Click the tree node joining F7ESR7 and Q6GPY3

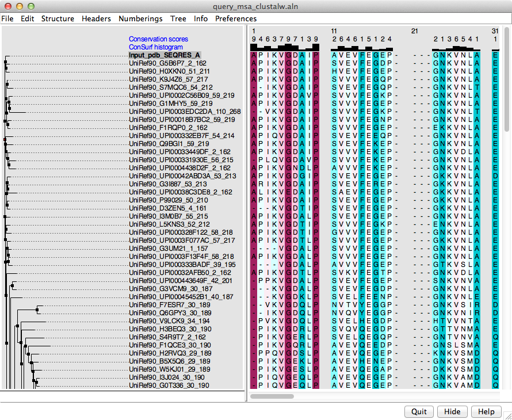[37, 309]
